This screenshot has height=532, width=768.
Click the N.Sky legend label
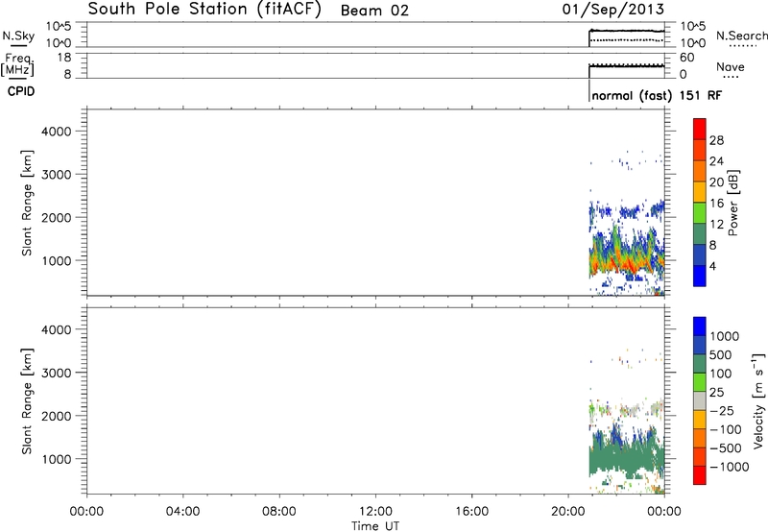18,36
